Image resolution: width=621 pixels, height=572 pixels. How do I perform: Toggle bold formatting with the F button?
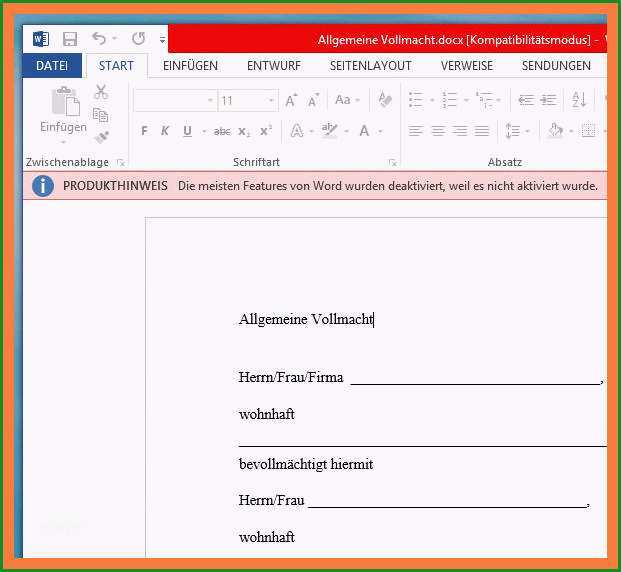pyautogui.click(x=144, y=130)
